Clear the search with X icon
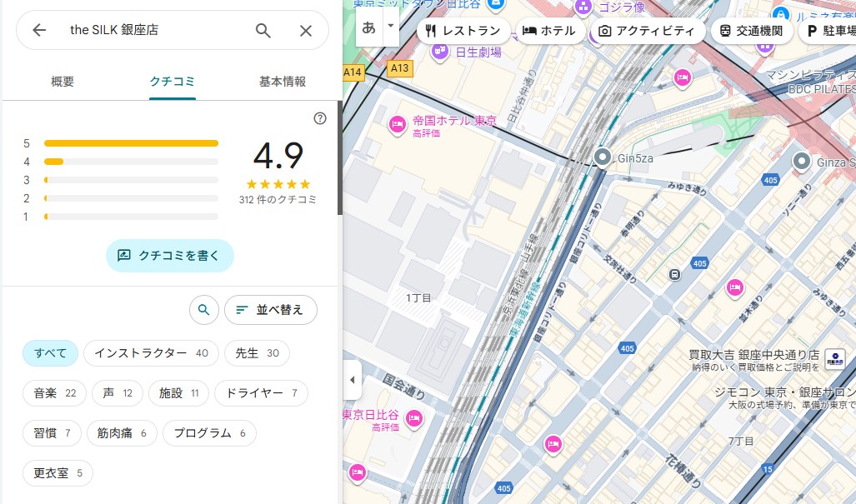The height and width of the screenshot is (504, 856). coord(306,31)
